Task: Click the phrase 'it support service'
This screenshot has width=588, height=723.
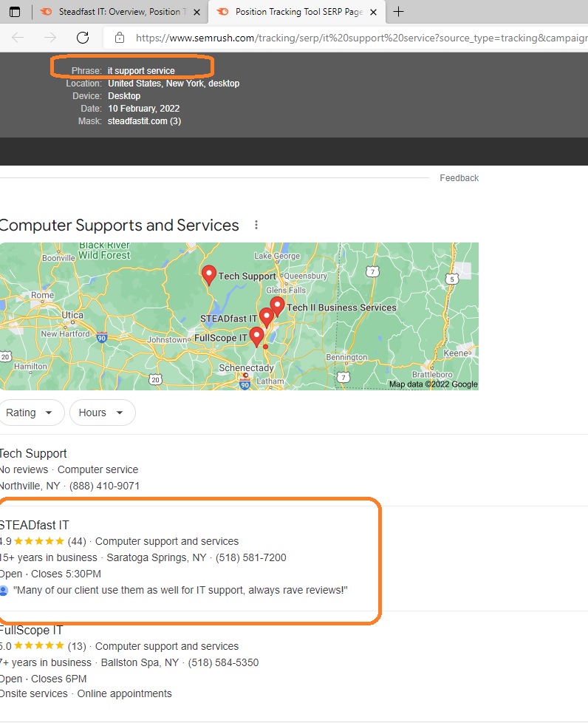Action: click(x=141, y=71)
